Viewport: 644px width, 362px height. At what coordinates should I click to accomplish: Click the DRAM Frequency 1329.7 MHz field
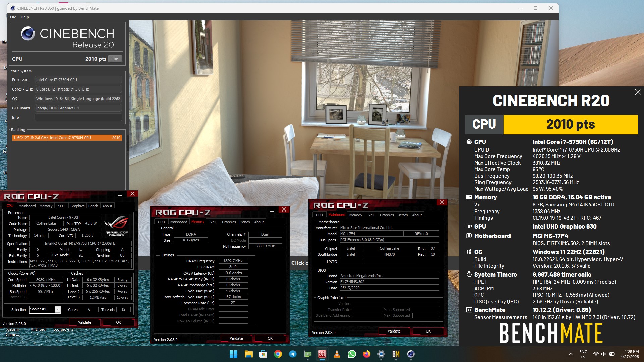tap(233, 261)
